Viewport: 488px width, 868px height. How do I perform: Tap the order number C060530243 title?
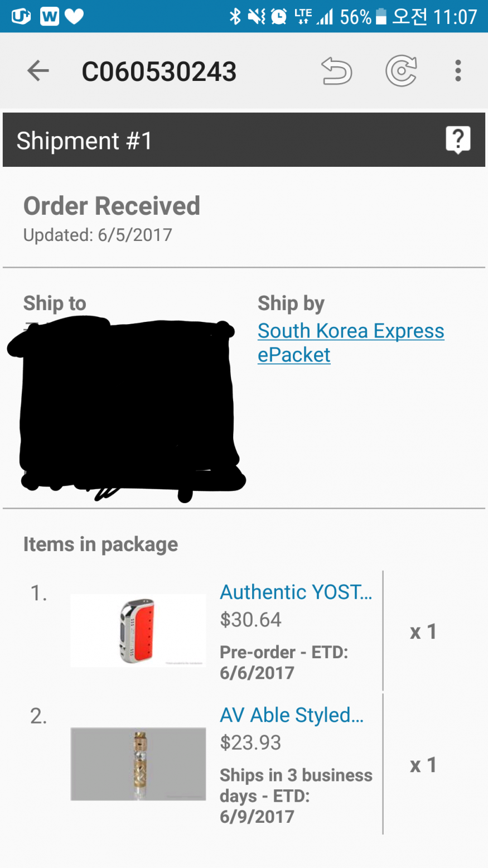[159, 71]
